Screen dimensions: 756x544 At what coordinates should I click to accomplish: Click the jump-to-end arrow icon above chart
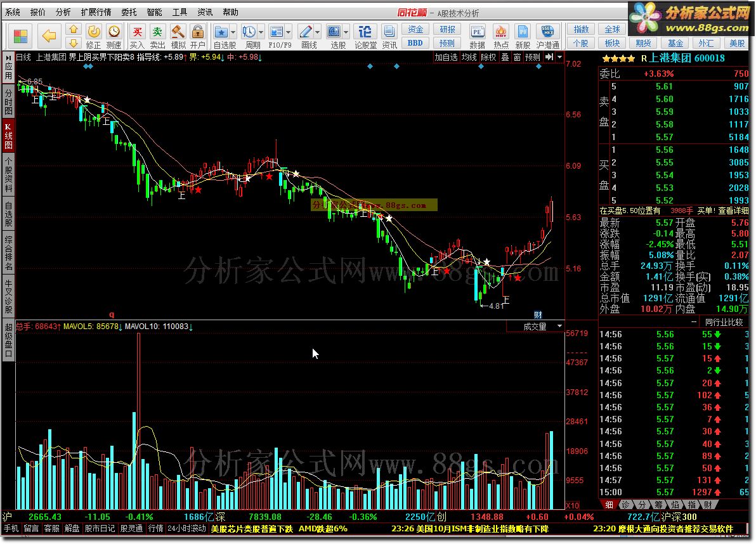549,57
